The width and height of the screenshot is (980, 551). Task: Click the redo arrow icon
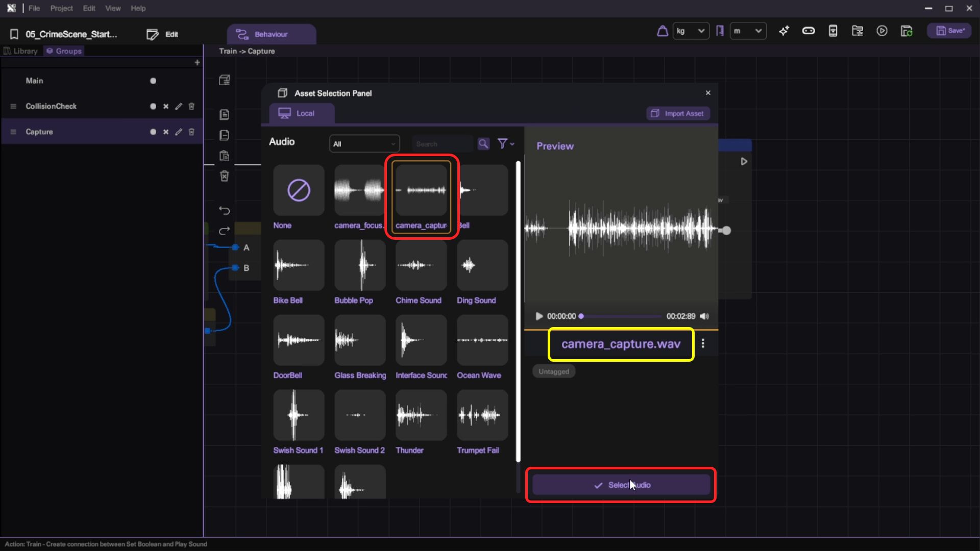(224, 231)
